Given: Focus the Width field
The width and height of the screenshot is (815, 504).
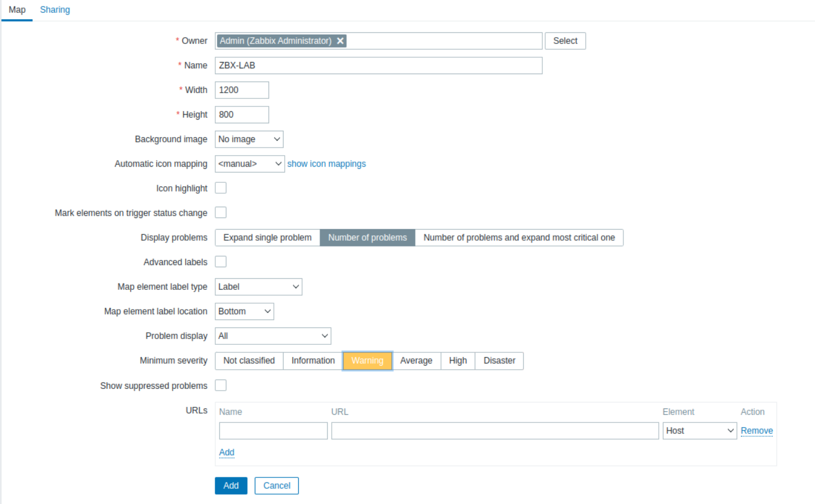Looking at the screenshot, I should point(242,90).
